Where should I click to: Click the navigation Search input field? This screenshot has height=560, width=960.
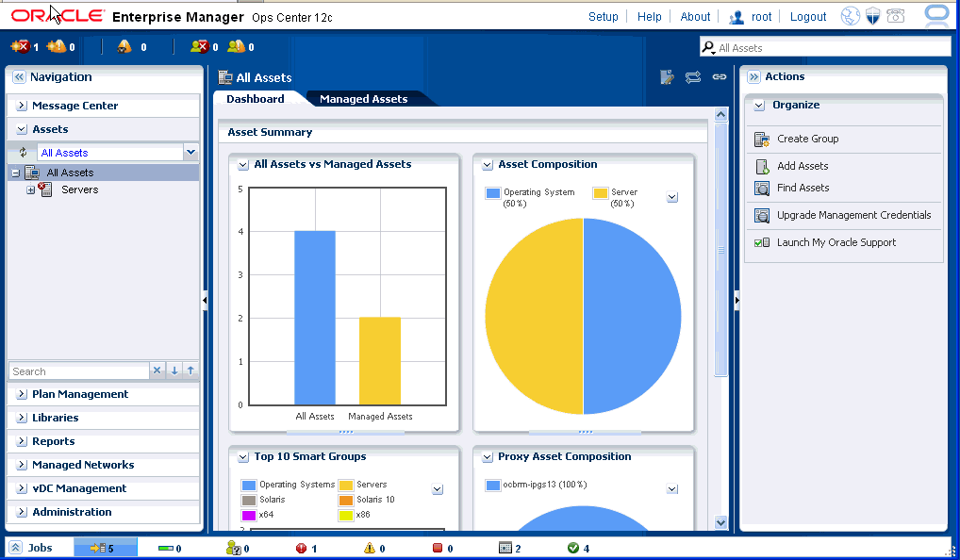79,371
